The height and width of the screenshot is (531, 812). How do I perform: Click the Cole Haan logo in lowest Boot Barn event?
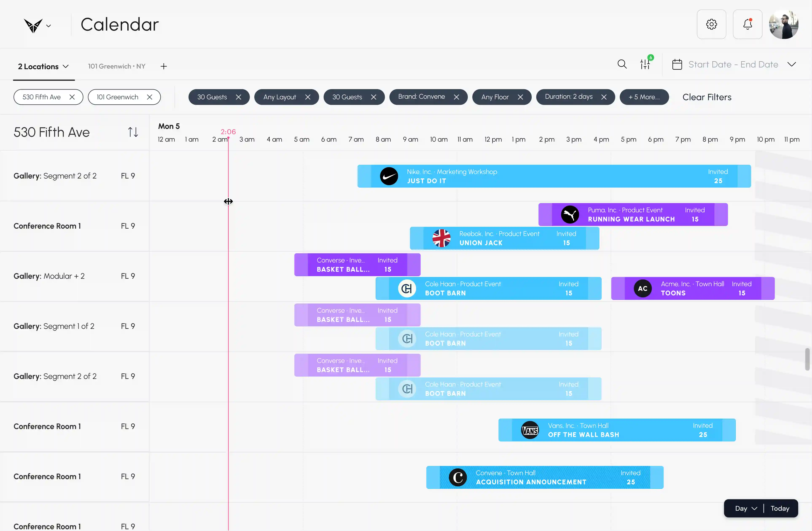tap(407, 389)
